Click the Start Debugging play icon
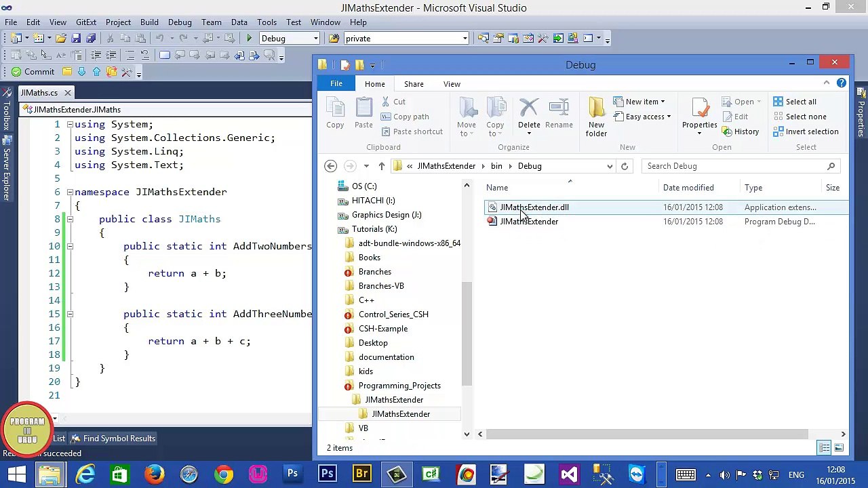Screen dimensions: 868x488 [x=250, y=39]
